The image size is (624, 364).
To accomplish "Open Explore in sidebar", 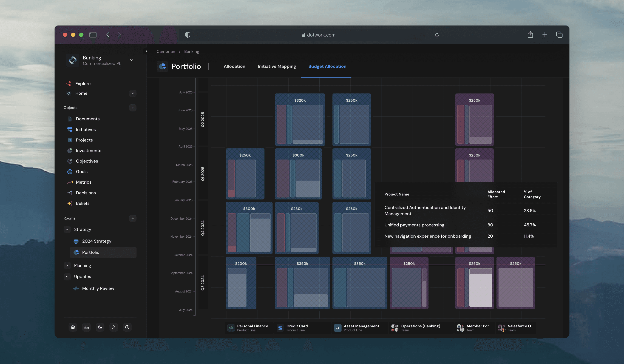I will (x=83, y=84).
